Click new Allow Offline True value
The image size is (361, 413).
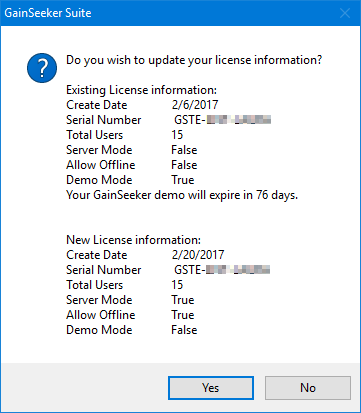coord(183,315)
